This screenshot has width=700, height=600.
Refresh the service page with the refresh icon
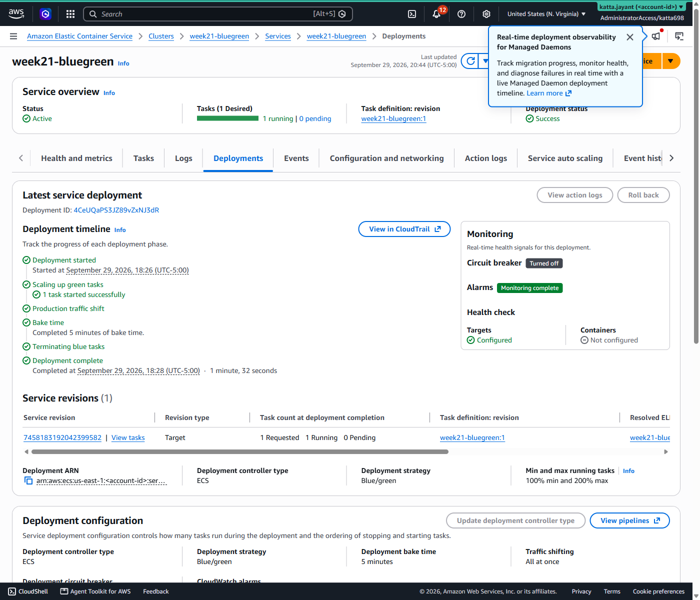470,61
